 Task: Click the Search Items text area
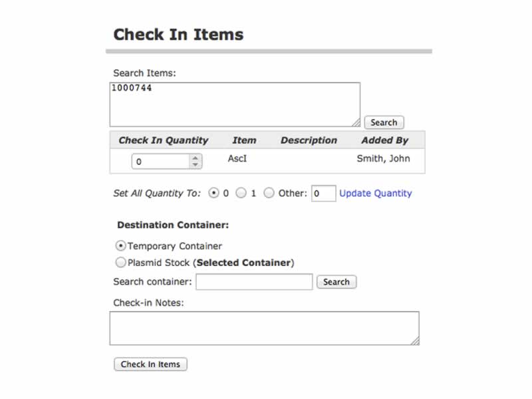point(234,104)
